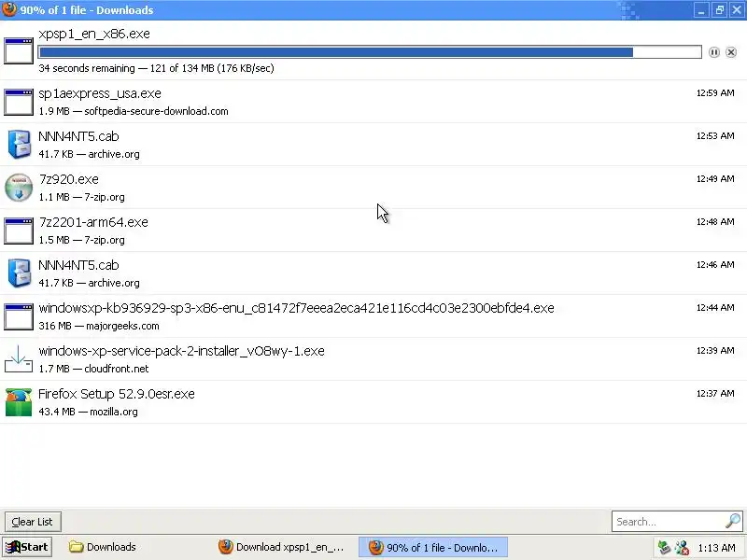This screenshot has height=560, width=747.
Task: Select the NNN4NT5.cab file name downloaded at 12:46 AM
Action: (78, 265)
